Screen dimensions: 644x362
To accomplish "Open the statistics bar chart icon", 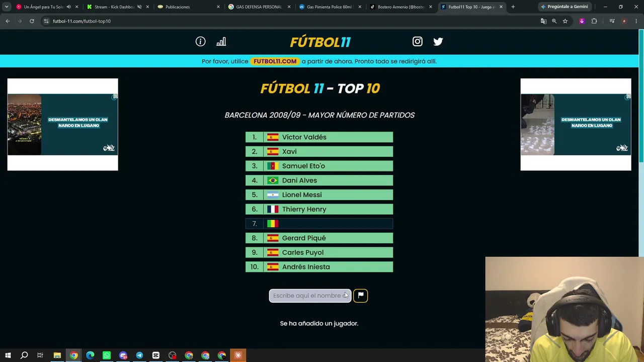I will tap(221, 42).
